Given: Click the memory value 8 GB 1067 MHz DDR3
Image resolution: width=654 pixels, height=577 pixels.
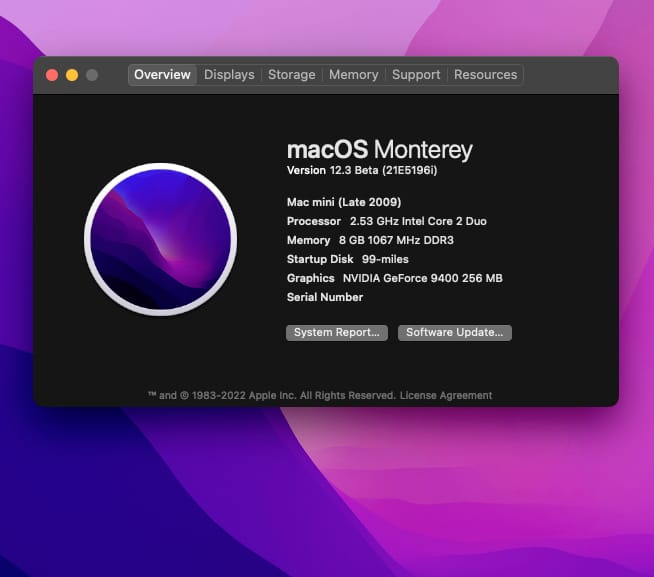Looking at the screenshot, I should click(396, 240).
